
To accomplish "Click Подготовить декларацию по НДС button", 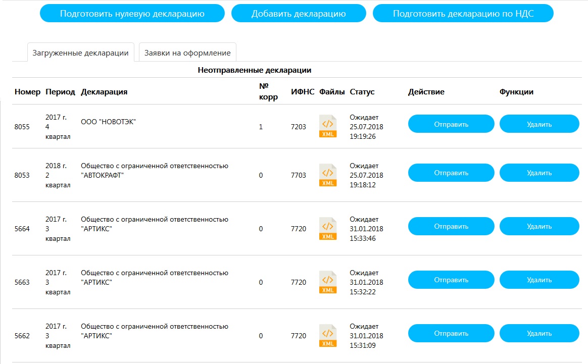I will point(463,14).
